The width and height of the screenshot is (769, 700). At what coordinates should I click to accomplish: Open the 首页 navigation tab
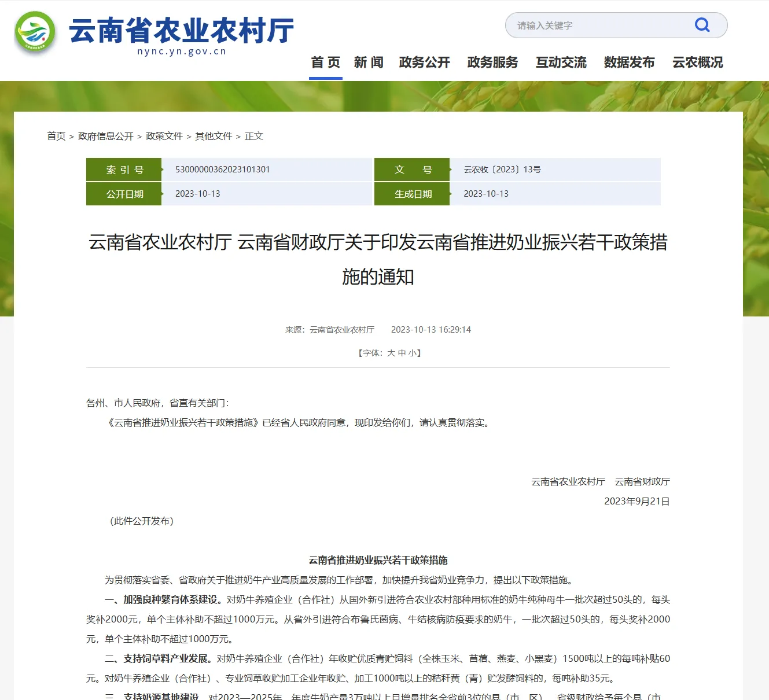pos(326,62)
